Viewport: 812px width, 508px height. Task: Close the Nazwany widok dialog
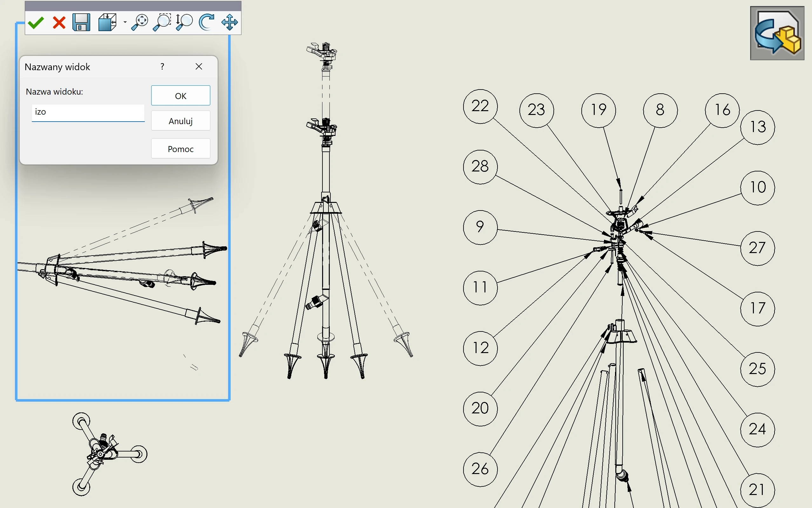pos(199,67)
